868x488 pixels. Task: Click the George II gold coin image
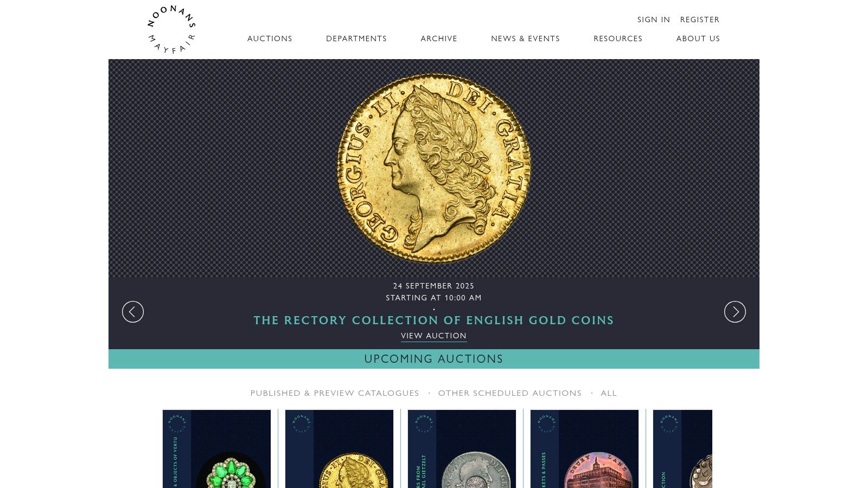[x=434, y=168]
